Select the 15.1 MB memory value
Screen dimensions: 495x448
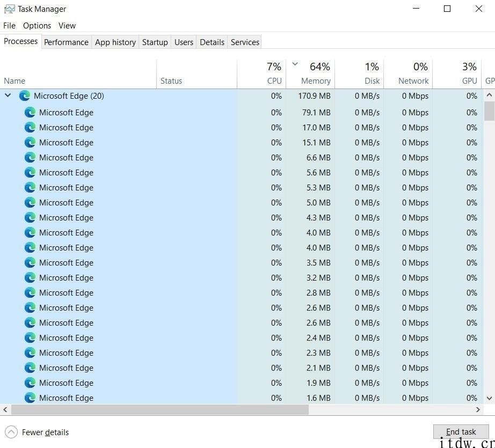click(x=316, y=143)
